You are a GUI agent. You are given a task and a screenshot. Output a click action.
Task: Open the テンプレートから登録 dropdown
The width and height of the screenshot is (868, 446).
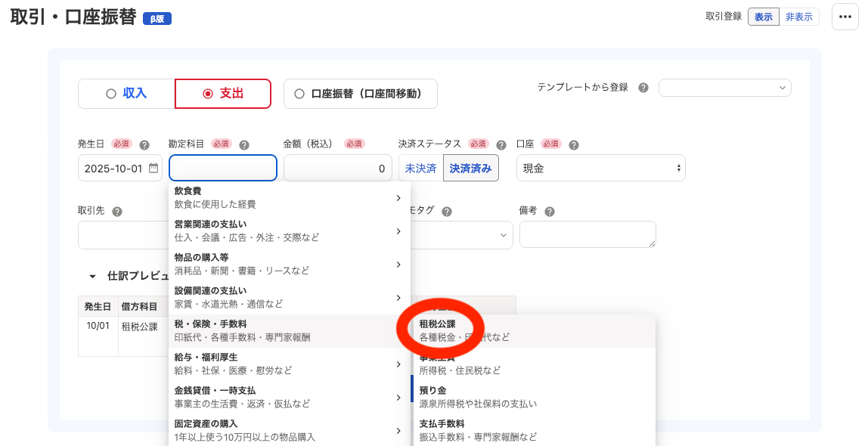coord(724,87)
